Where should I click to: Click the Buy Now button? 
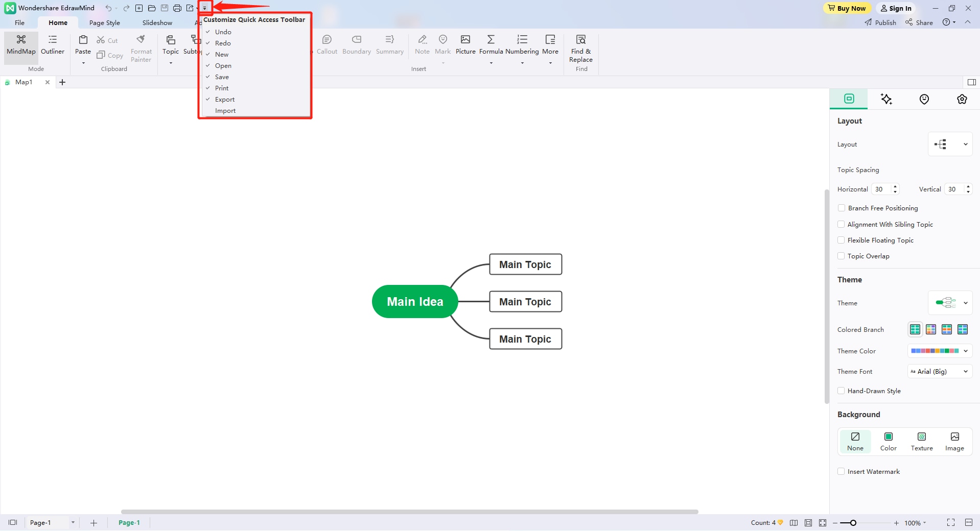tap(847, 8)
